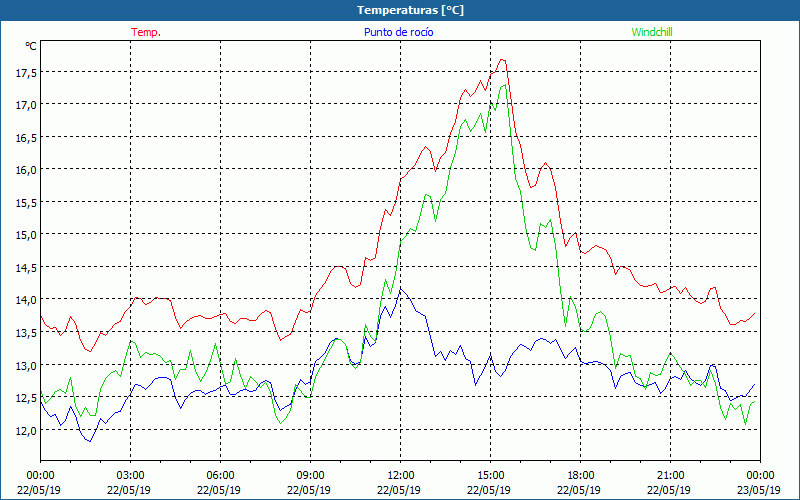Click the 03:00 time axis label
This screenshot has width=800, height=500.
pyautogui.click(x=131, y=476)
